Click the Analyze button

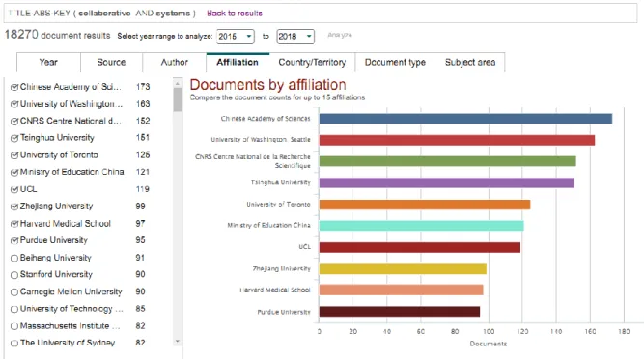pos(340,35)
